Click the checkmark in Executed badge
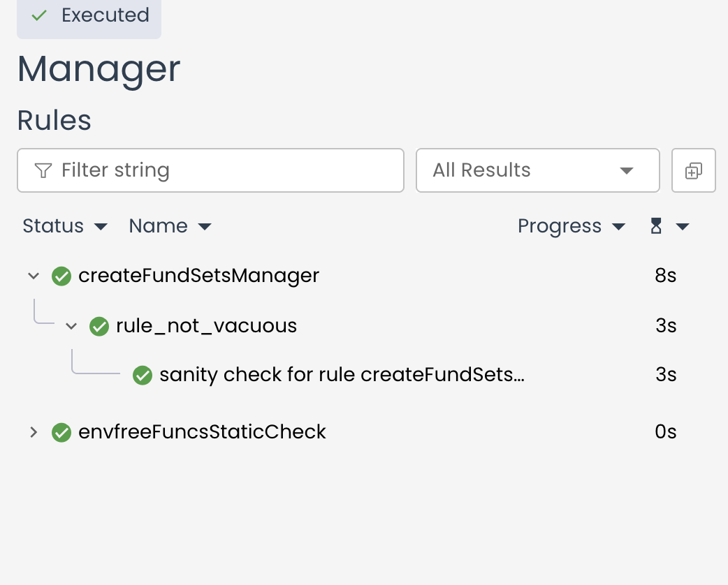 click(40, 15)
